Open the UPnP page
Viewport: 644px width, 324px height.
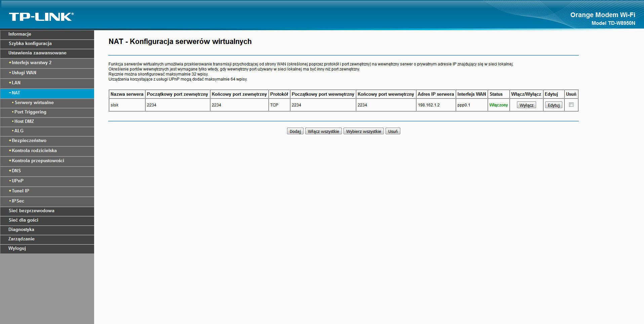(x=47, y=181)
